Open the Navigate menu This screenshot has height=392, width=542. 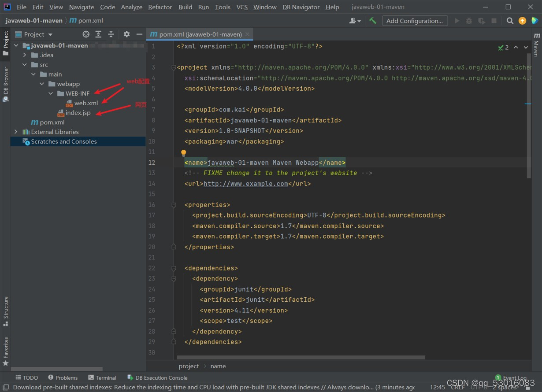point(82,7)
